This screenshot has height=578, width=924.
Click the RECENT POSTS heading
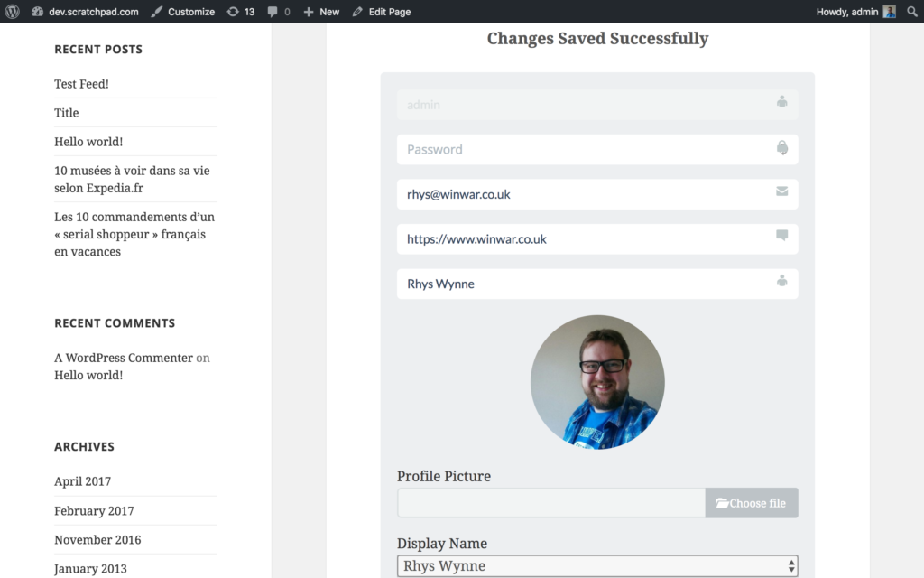pos(98,50)
